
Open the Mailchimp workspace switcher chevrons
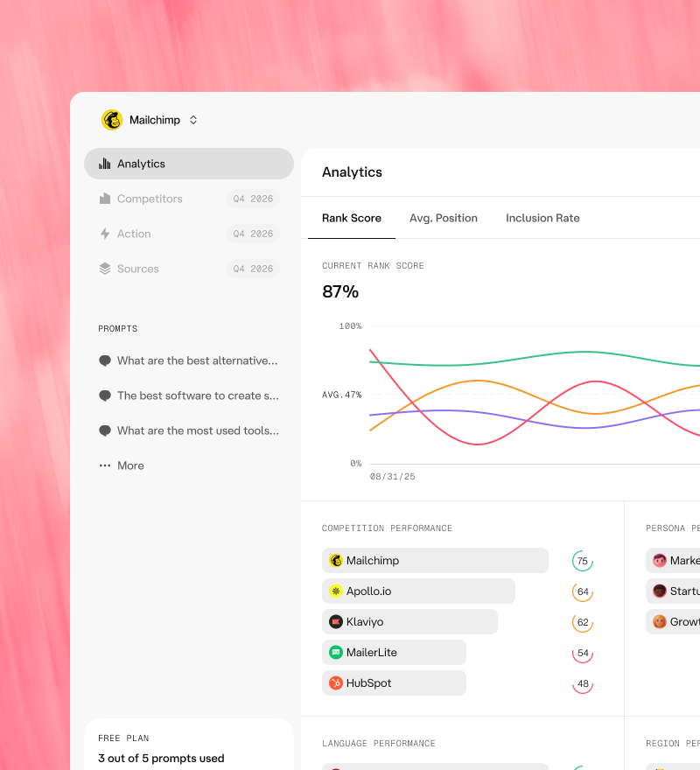[193, 120]
